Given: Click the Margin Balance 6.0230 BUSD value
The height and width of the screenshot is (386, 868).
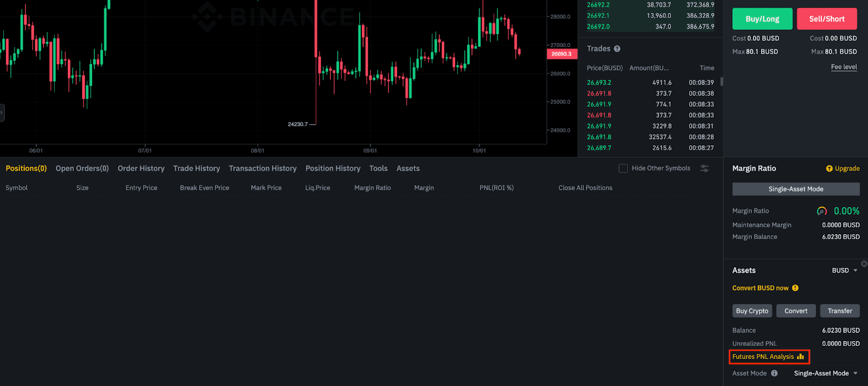Looking at the screenshot, I should coord(841,237).
